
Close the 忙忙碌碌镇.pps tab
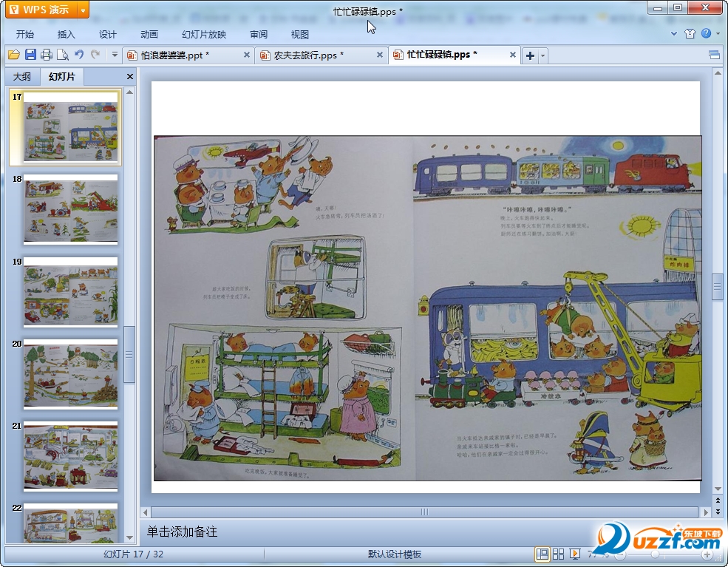click(x=513, y=55)
